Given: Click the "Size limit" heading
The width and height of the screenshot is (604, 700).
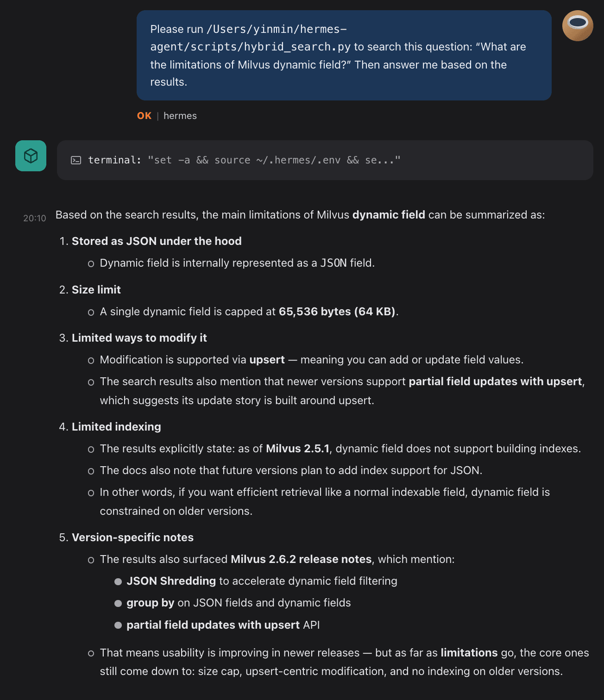Looking at the screenshot, I should (x=96, y=290).
